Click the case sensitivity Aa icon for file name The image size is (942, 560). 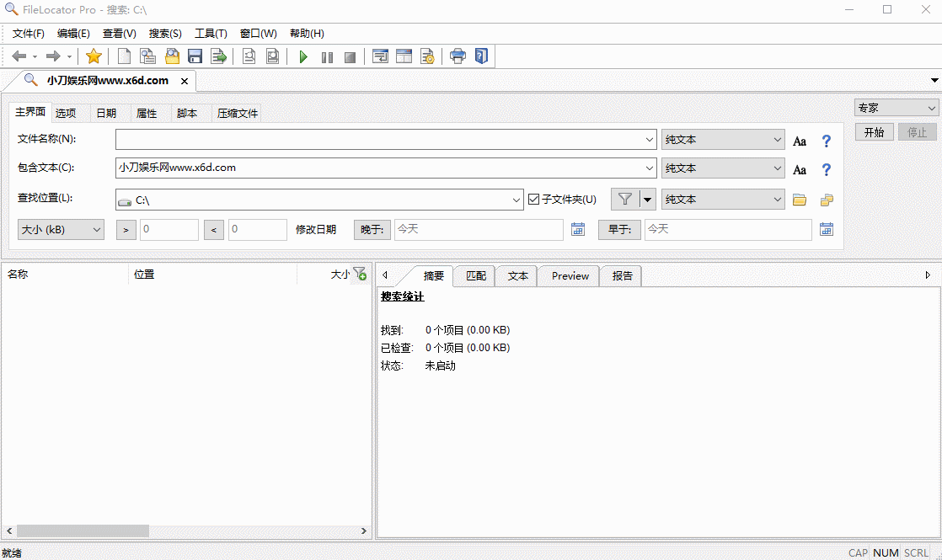799,140
